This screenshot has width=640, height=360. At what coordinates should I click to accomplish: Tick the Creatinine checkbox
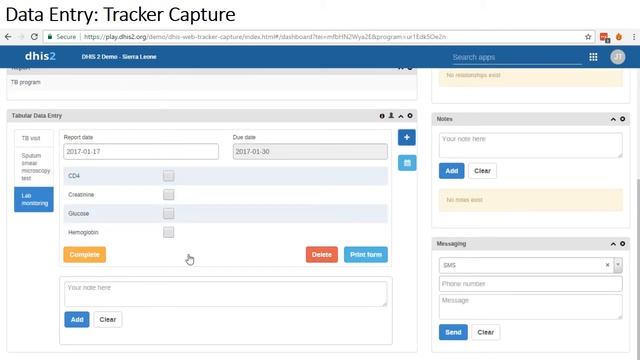[x=169, y=195]
